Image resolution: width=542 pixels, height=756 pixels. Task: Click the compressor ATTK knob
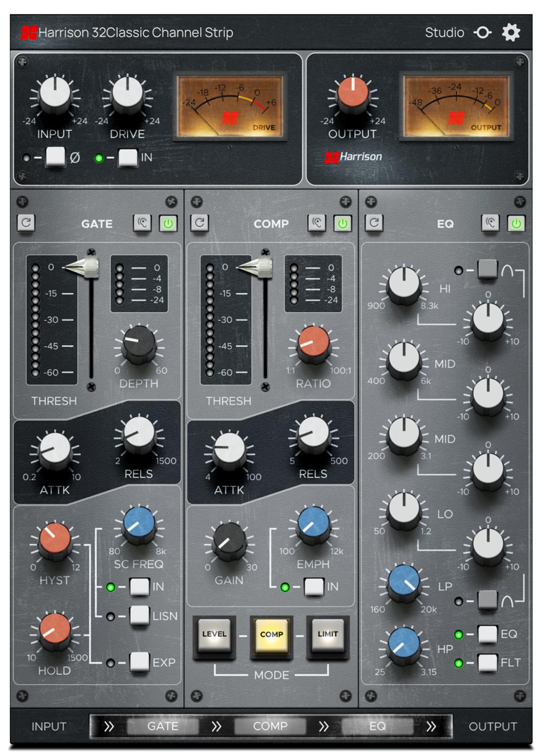pos(229,450)
